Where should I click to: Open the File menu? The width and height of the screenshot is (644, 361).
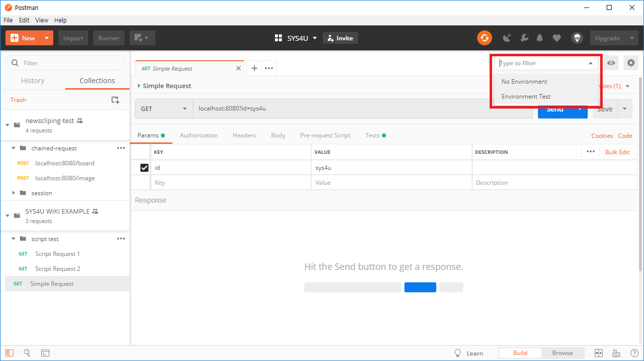(x=8, y=20)
